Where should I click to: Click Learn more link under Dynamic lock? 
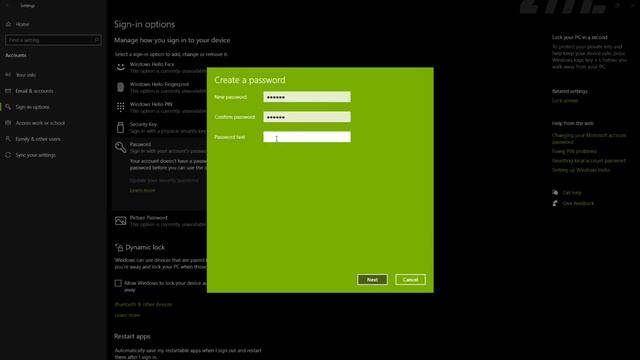pyautogui.click(x=127, y=315)
